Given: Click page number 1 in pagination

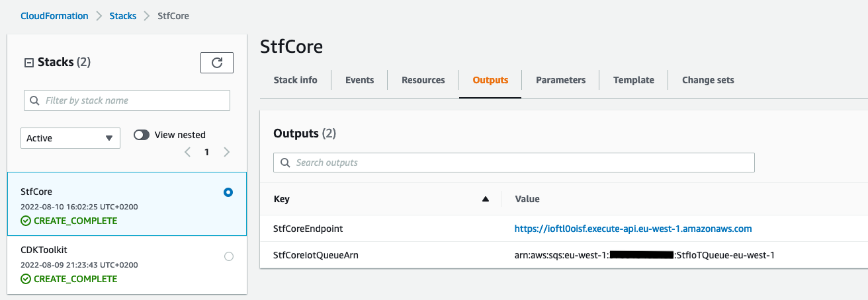Looking at the screenshot, I should click(x=206, y=152).
